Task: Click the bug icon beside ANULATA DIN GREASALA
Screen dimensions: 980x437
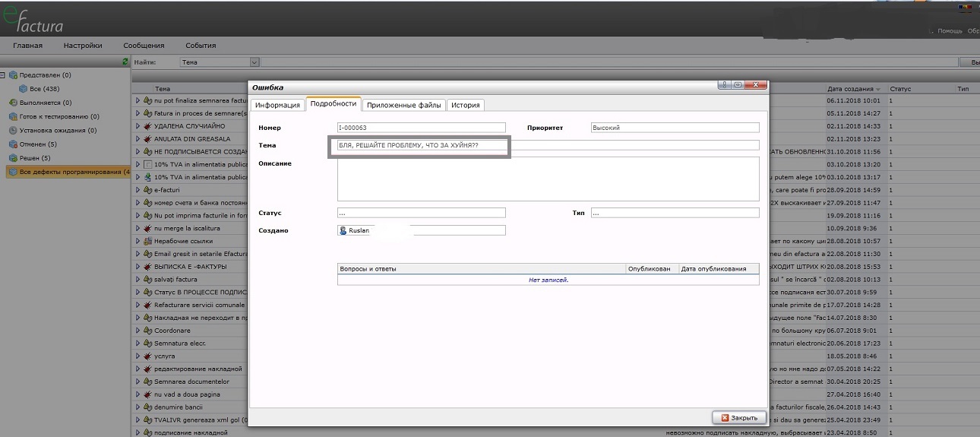Action: 147,139
